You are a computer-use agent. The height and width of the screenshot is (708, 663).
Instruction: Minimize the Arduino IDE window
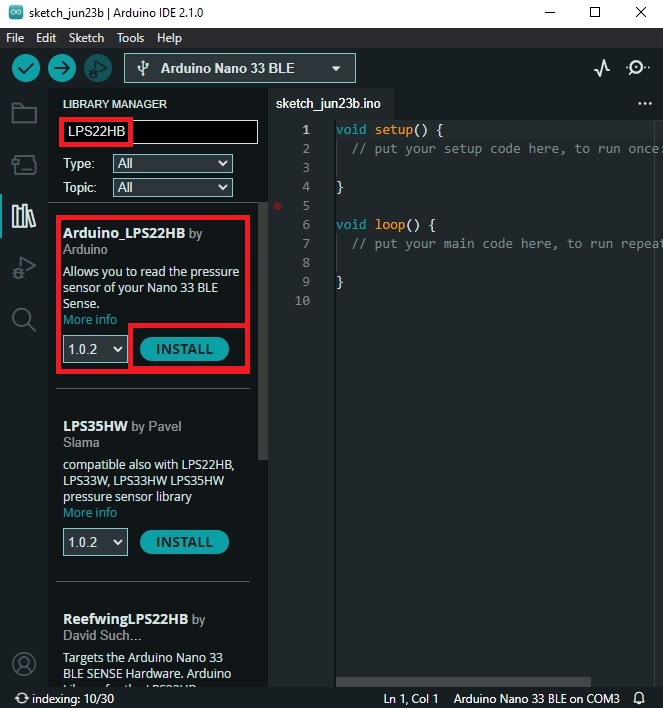pos(550,12)
